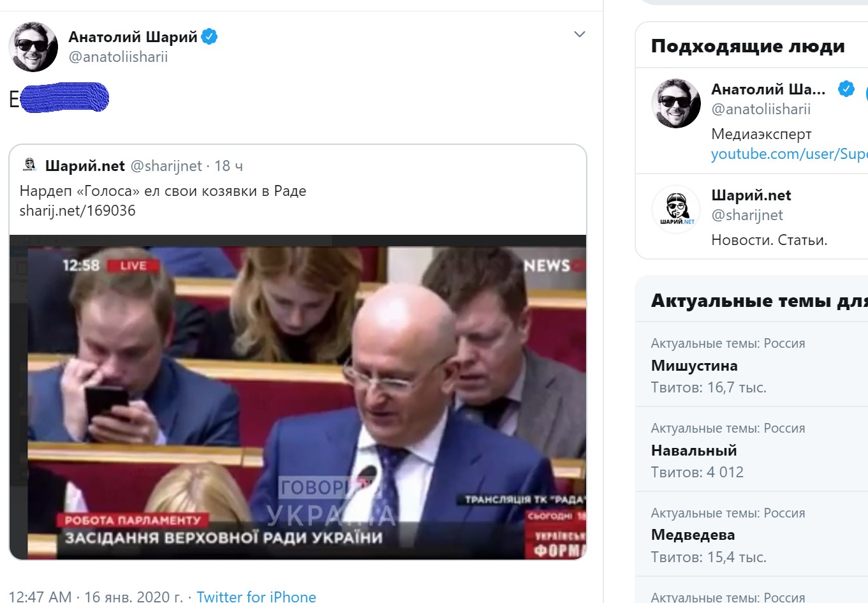Open the @sharijnet handle in the quoted tweet

click(166, 166)
